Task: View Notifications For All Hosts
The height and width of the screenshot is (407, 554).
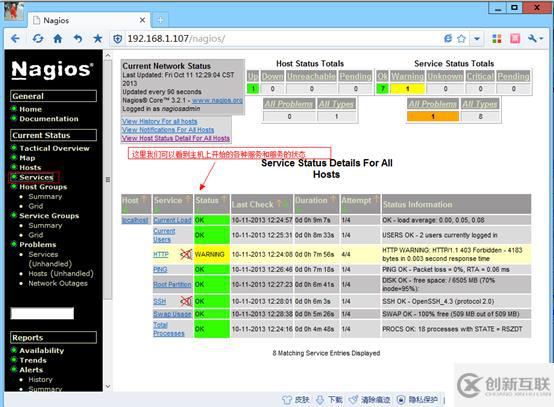Action: coord(168,130)
